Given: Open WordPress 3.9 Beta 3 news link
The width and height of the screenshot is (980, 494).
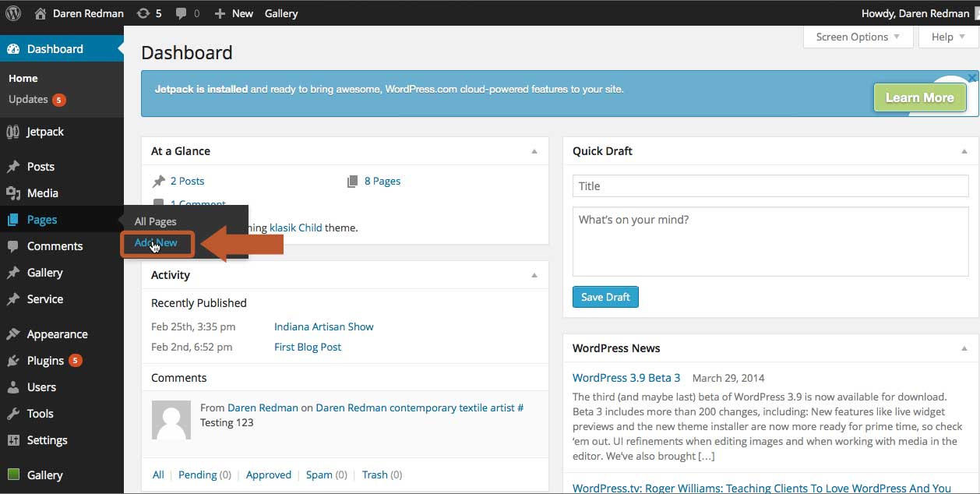Looking at the screenshot, I should coord(626,377).
